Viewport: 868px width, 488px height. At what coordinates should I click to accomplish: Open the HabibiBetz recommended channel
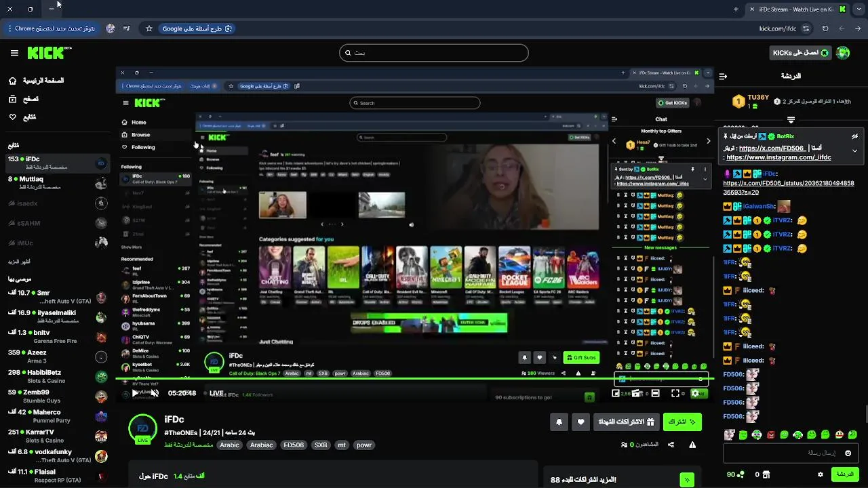[58, 376]
